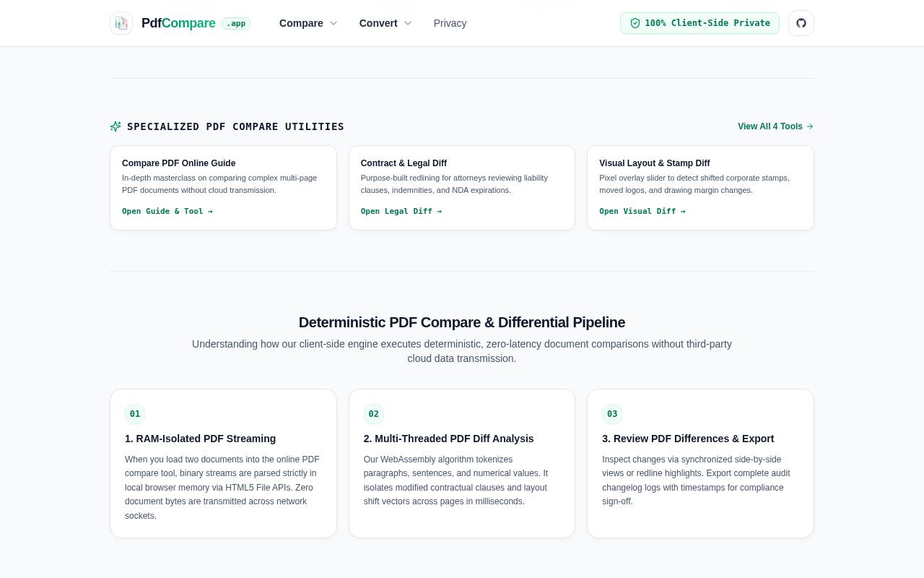Select the 01 step number badge
Screen dimensions: 924x578
point(135,414)
